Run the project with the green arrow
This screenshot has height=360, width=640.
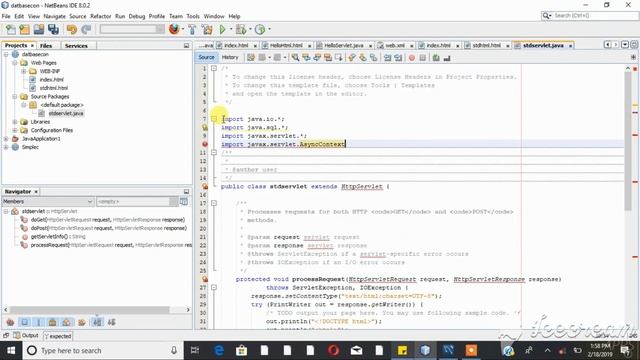point(222,29)
